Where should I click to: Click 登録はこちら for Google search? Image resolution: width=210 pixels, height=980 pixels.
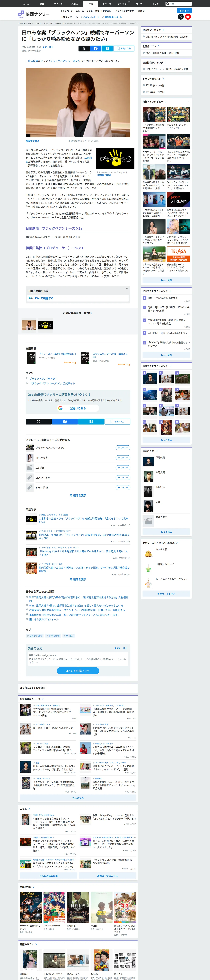(78, 408)
